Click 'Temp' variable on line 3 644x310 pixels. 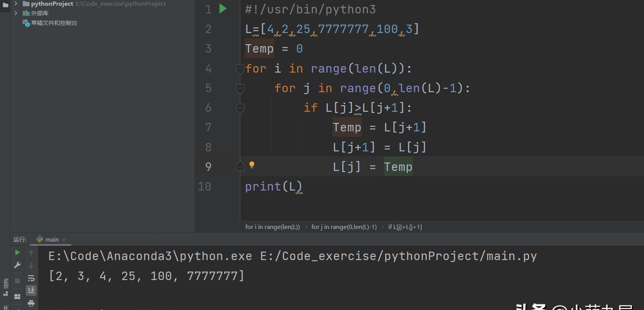coord(260,49)
